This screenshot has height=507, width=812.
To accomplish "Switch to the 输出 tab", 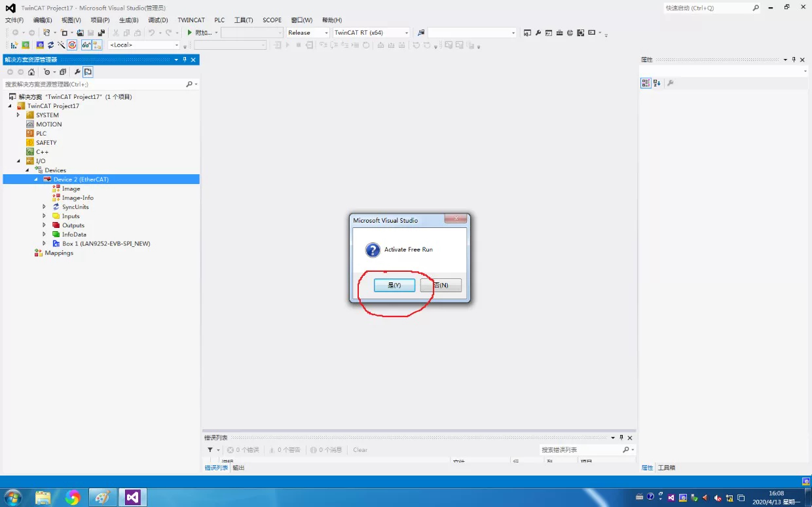I will [x=238, y=468].
